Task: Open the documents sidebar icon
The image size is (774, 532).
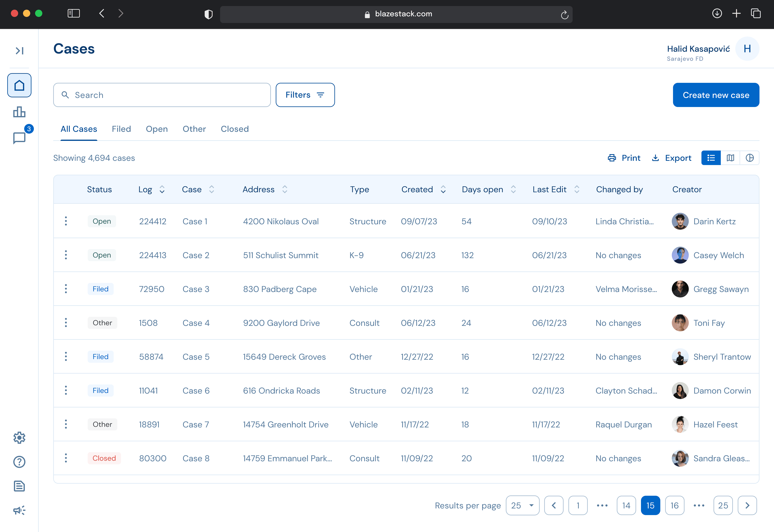Action: [x=19, y=486]
